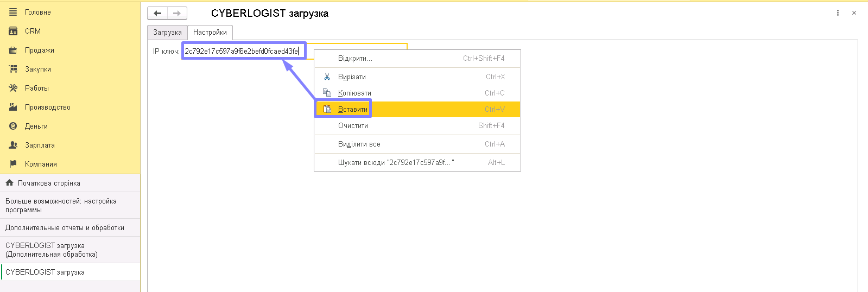Open Больше возможностей: настройка программы window

(x=70, y=205)
